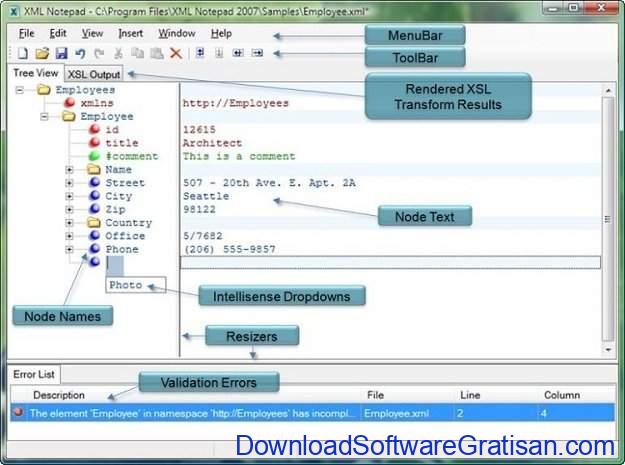Click the New document toolbar icon
The image size is (625, 465).
23,53
